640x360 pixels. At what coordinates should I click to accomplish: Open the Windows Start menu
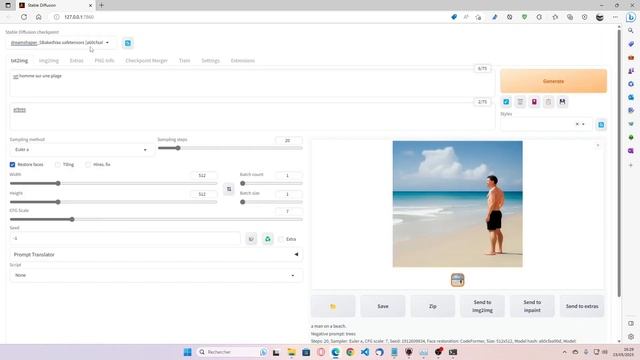tap(187, 352)
